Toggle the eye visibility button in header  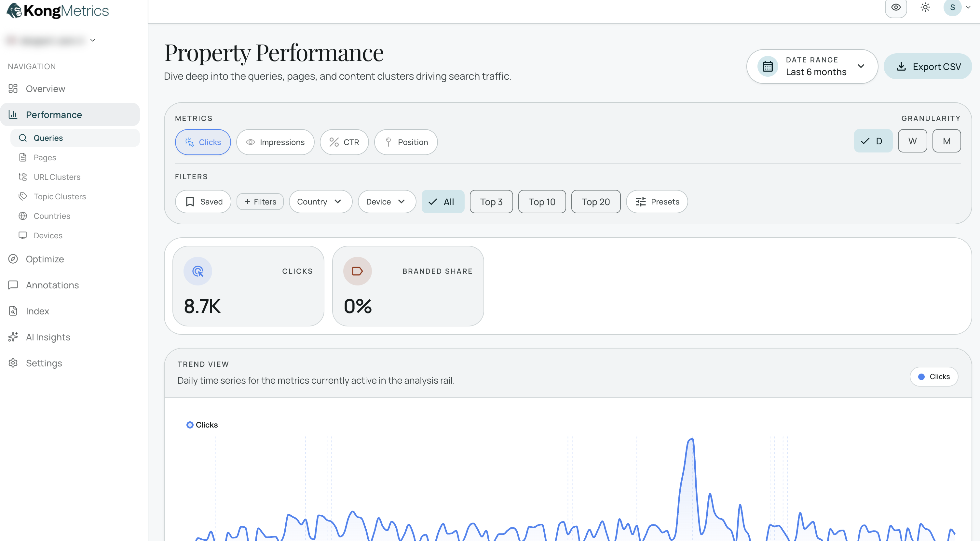click(896, 7)
